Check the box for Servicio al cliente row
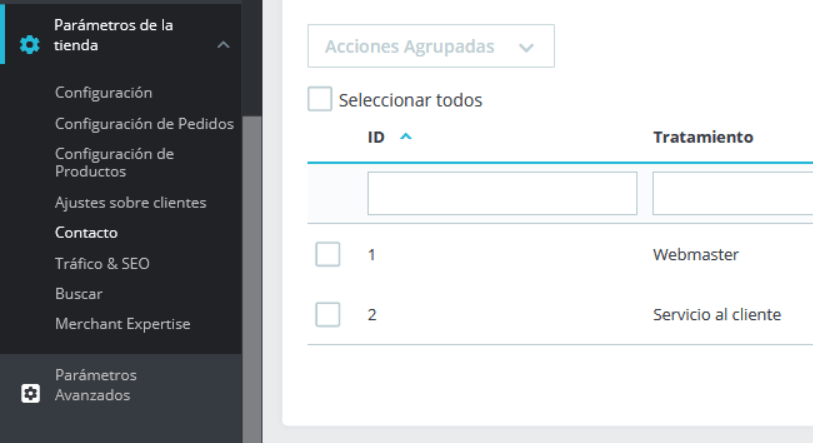 click(328, 314)
